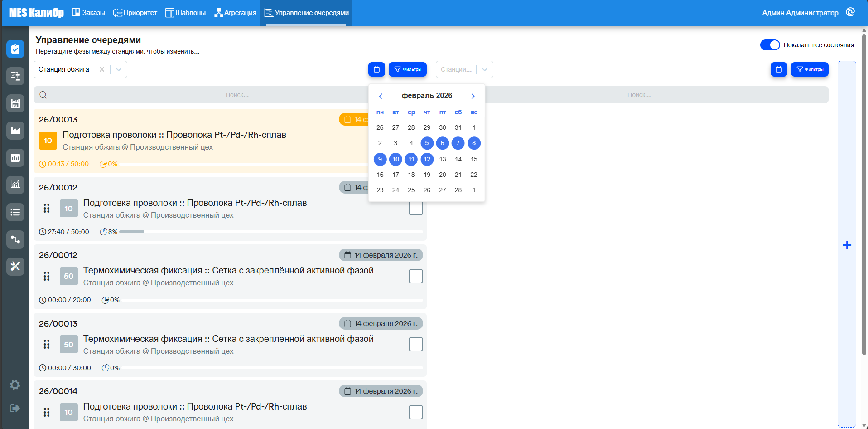Open the list sidebar icon
This screenshot has width=868, height=429.
[x=15, y=212]
